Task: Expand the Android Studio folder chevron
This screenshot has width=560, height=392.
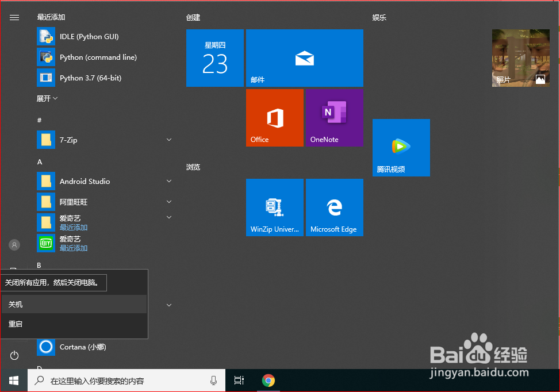Action: click(169, 181)
